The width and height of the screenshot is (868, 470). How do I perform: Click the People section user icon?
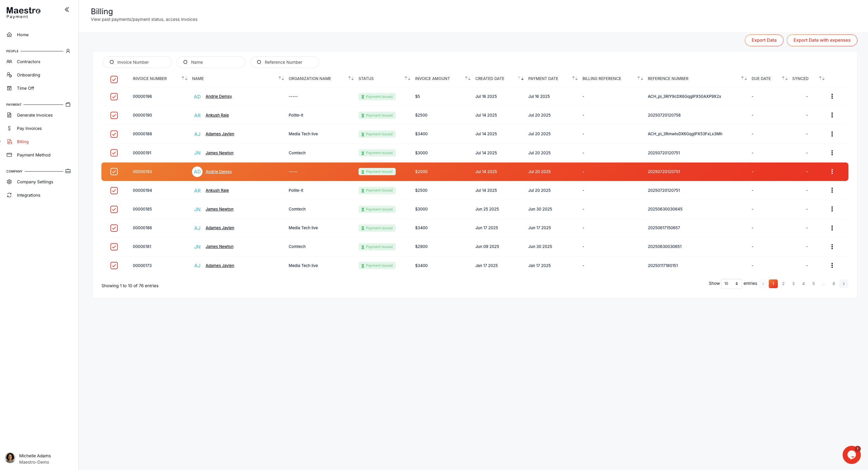click(x=68, y=51)
